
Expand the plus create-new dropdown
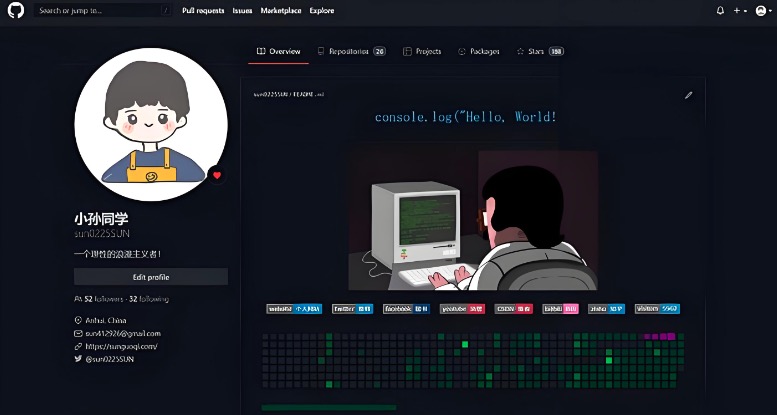tap(741, 10)
